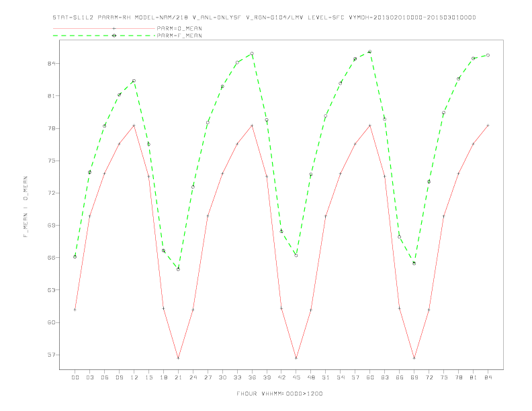Click forecast hour 21 on the horizontal axis
This screenshot has height=411, width=532.
[x=178, y=377]
